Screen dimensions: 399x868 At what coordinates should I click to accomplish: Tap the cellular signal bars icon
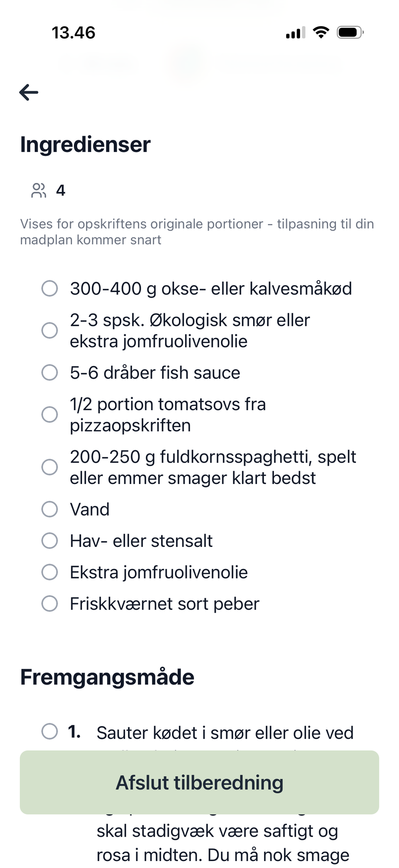tap(296, 33)
